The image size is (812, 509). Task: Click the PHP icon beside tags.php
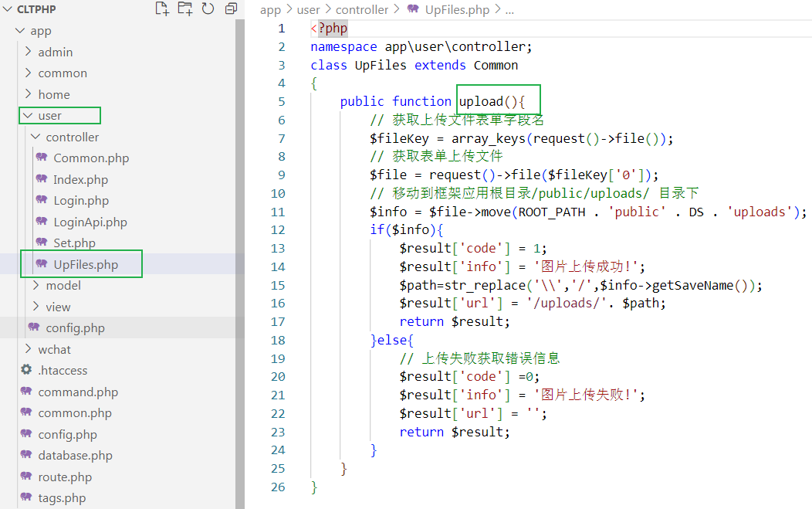25,497
